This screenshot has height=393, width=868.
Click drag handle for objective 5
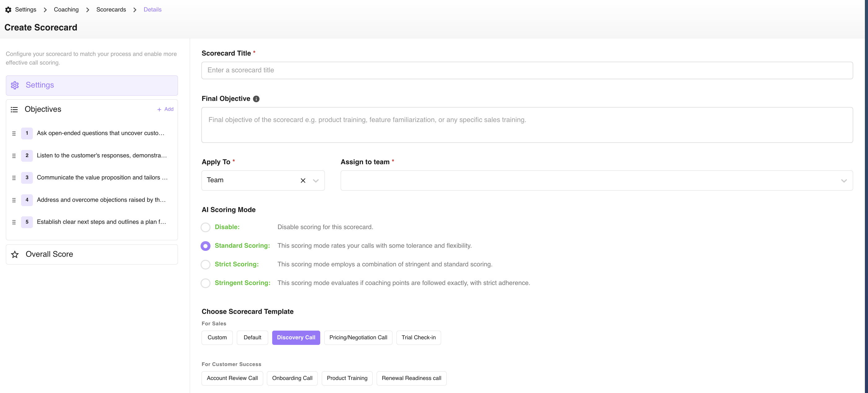(x=14, y=222)
